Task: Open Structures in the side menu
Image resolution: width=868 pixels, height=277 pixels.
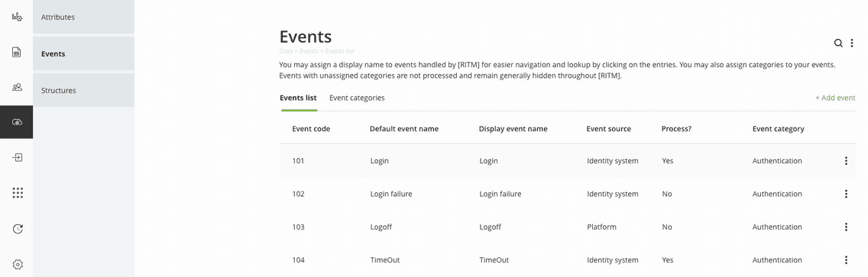Action: pyautogui.click(x=83, y=90)
